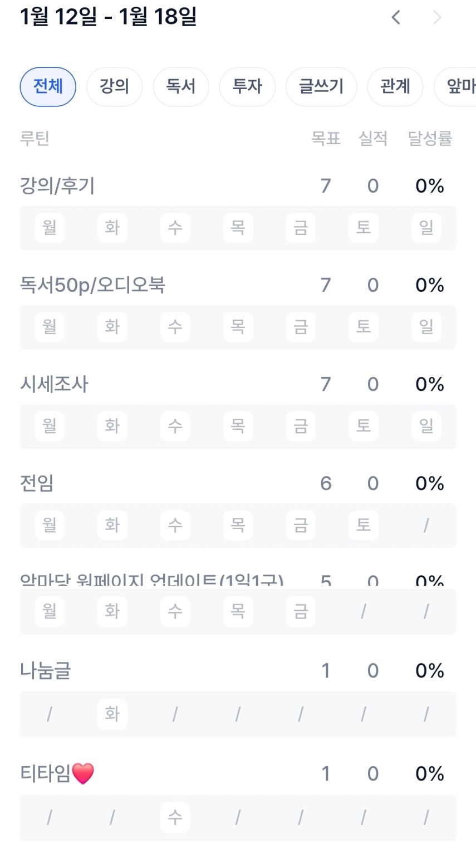The image size is (476, 868).
Task: Click the 달성률 column header
Action: (430, 138)
